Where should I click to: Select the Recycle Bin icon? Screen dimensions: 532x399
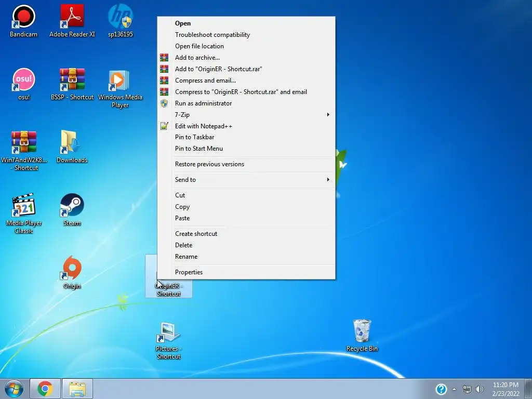click(362, 335)
